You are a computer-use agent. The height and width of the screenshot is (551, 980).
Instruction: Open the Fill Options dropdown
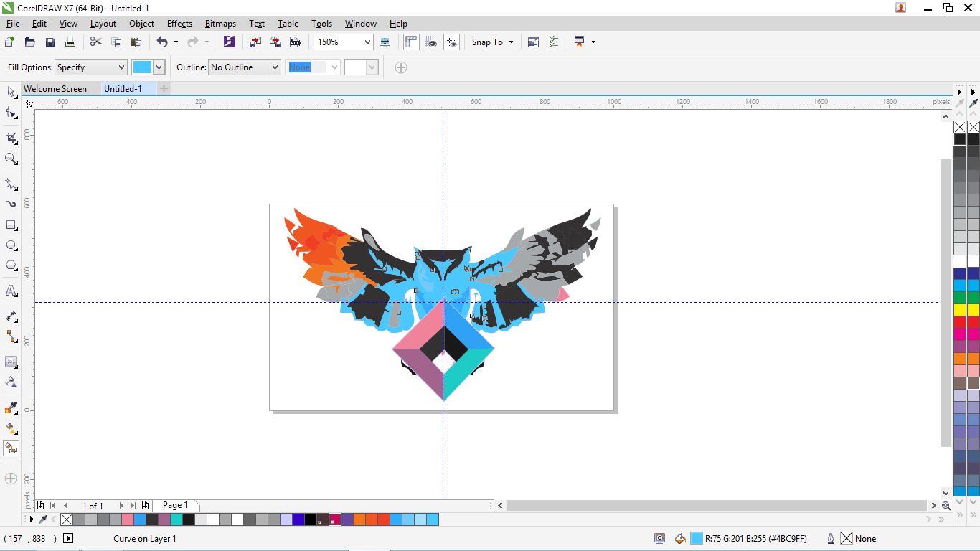tap(90, 67)
